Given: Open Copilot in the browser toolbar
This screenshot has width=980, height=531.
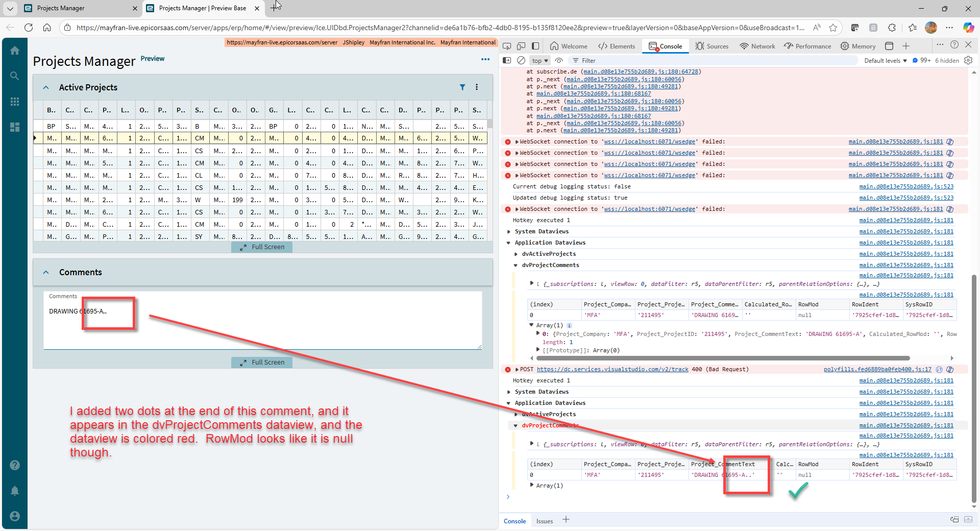Looking at the screenshot, I should [968, 28].
